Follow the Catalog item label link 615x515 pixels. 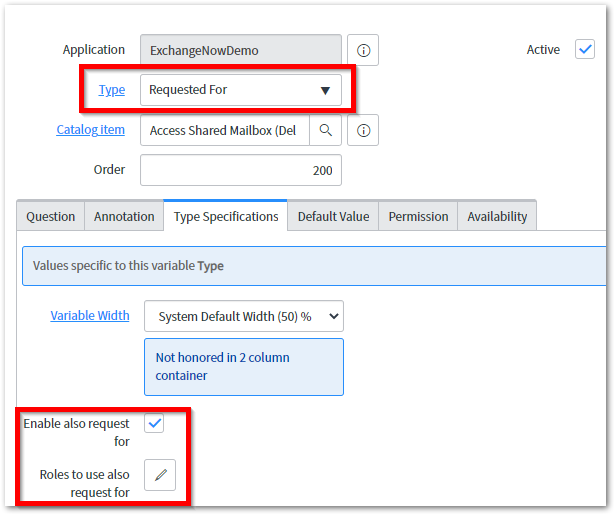[91, 129]
